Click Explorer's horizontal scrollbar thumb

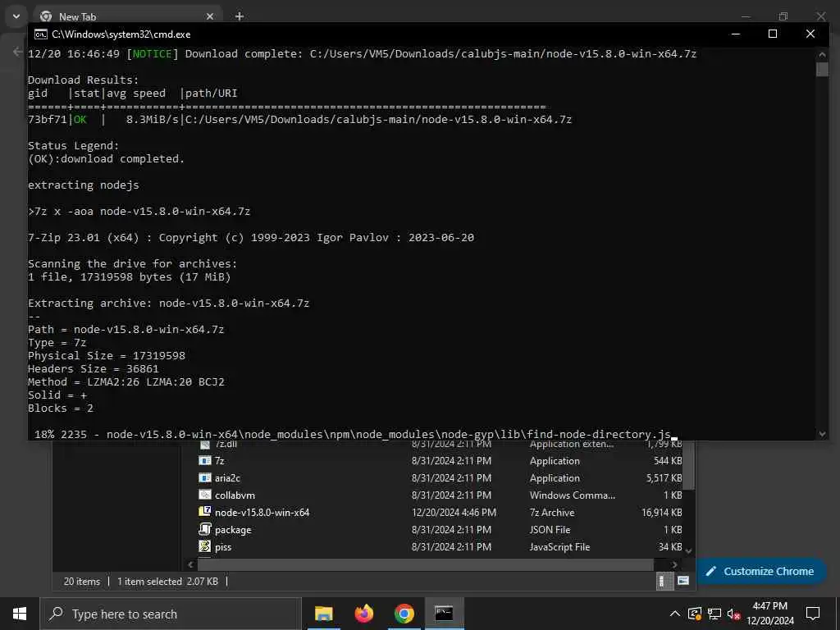426,564
